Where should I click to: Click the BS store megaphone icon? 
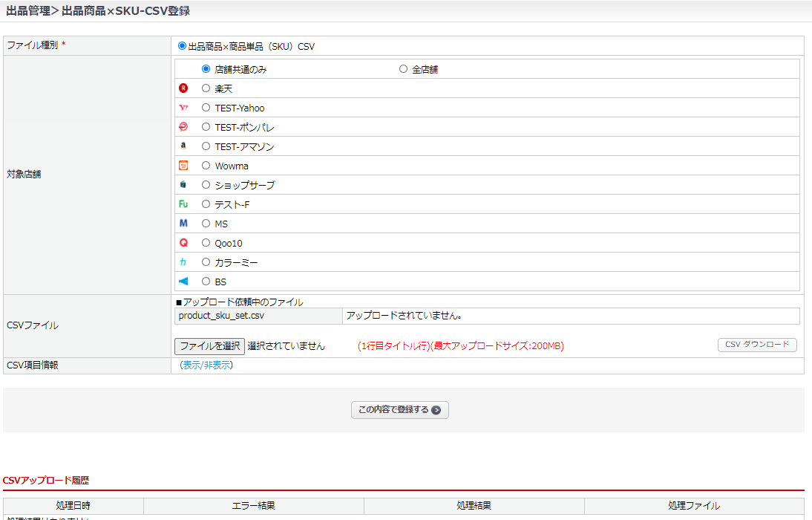tap(183, 281)
